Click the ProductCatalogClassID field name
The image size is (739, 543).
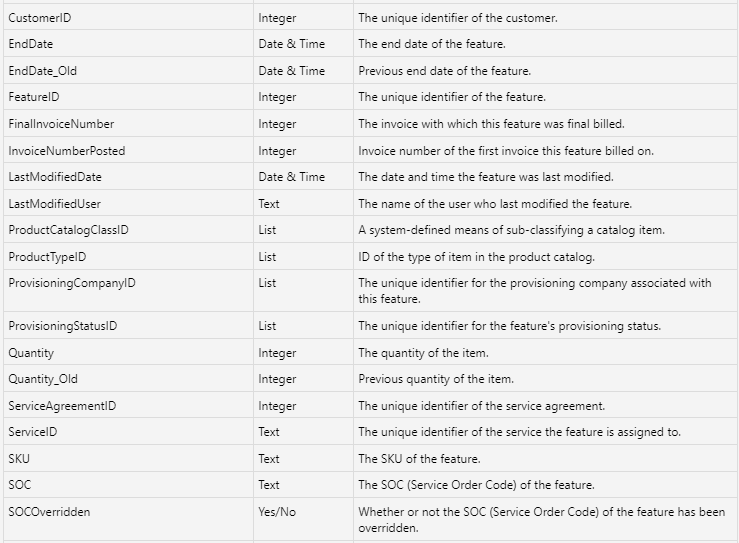point(68,230)
